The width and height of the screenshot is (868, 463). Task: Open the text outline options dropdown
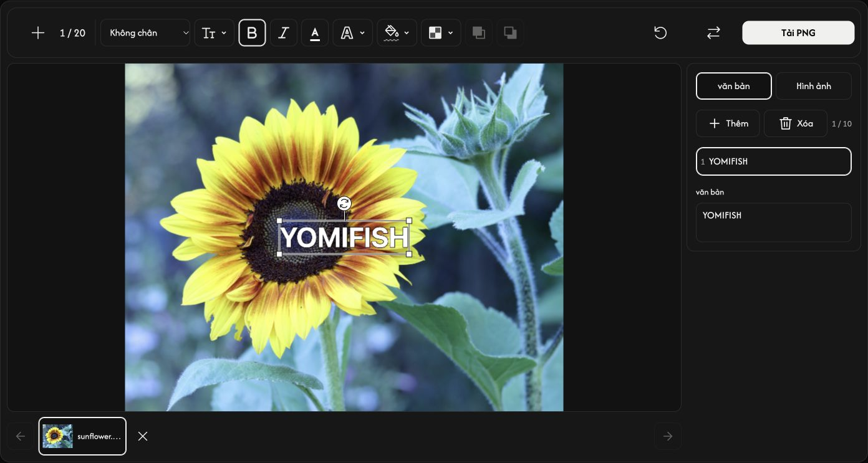coord(353,33)
